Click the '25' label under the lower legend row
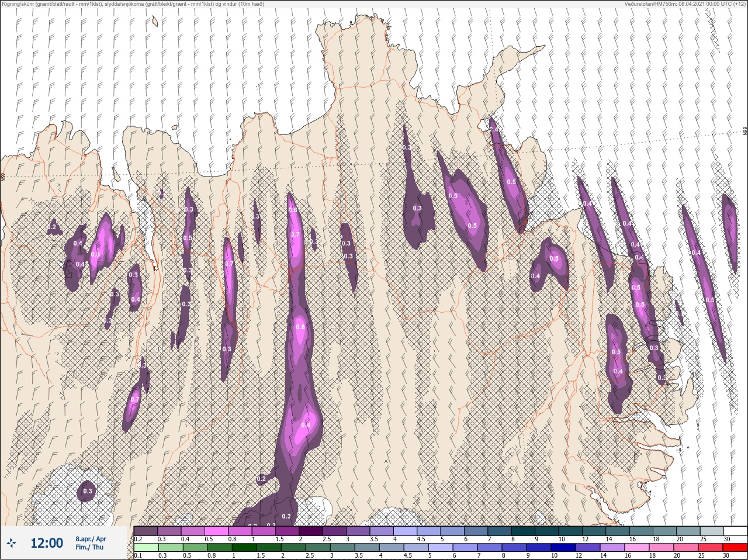The width and height of the screenshot is (748, 560). (701, 556)
